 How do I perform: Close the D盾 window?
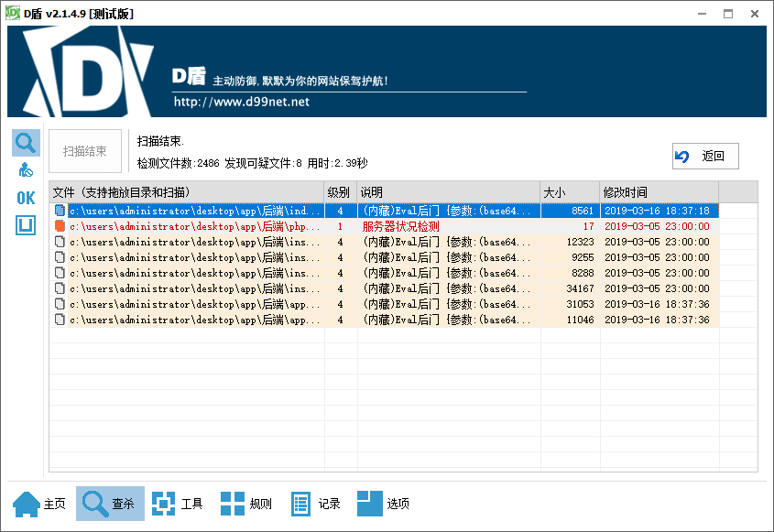(754, 14)
